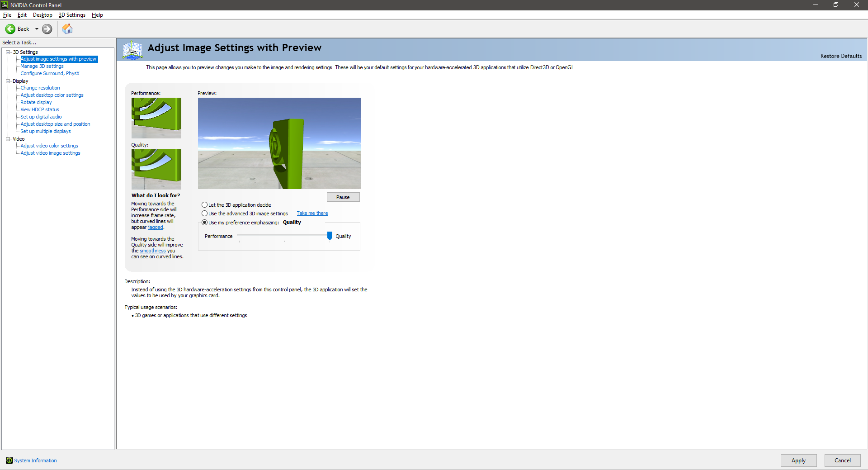Restore down the NVIDIA Control Panel window

pos(836,5)
